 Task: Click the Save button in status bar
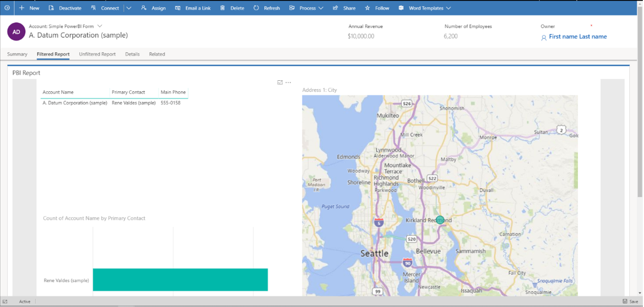(631, 301)
